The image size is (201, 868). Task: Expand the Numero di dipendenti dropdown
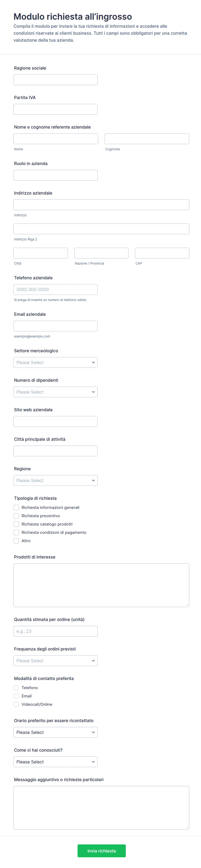(56, 392)
